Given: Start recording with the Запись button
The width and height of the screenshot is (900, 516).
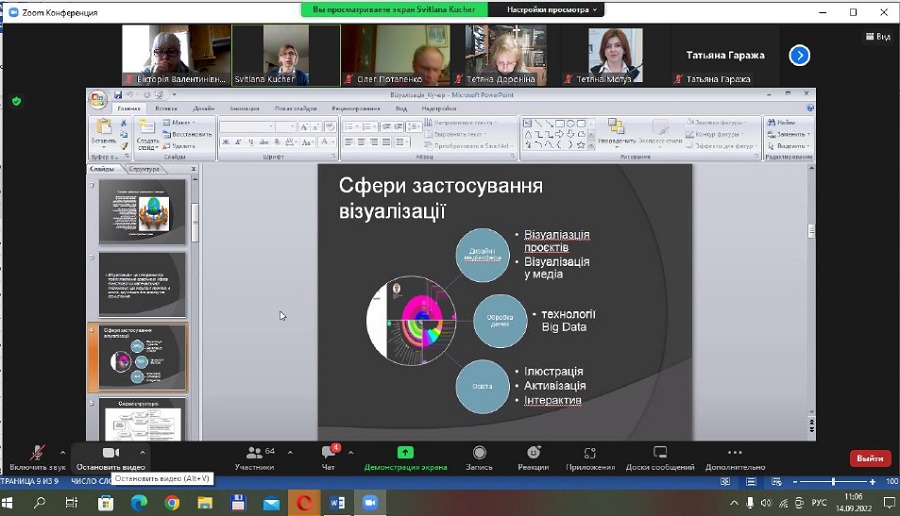Looking at the screenshot, I should click(480, 457).
